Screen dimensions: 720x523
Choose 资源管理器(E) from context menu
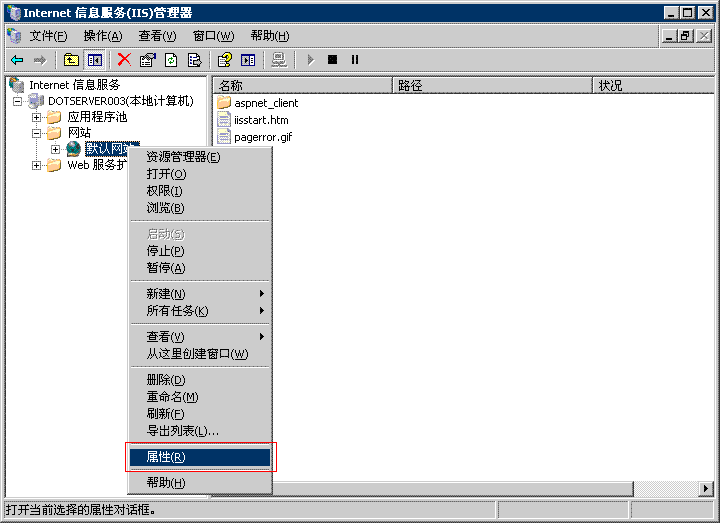point(200,157)
